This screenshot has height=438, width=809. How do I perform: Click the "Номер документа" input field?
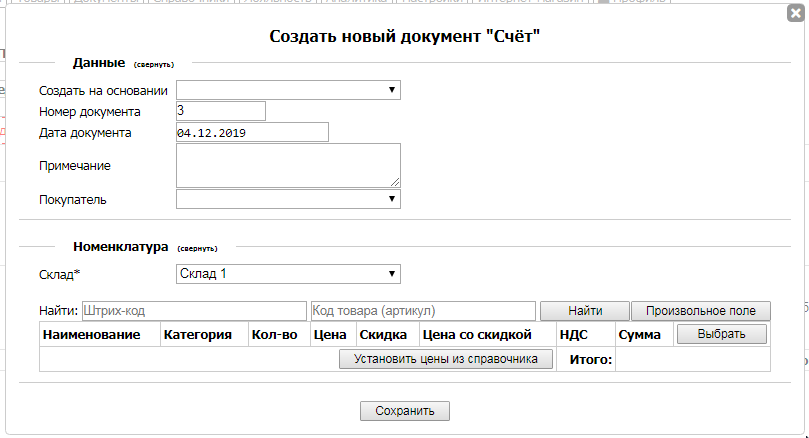[x=221, y=111]
